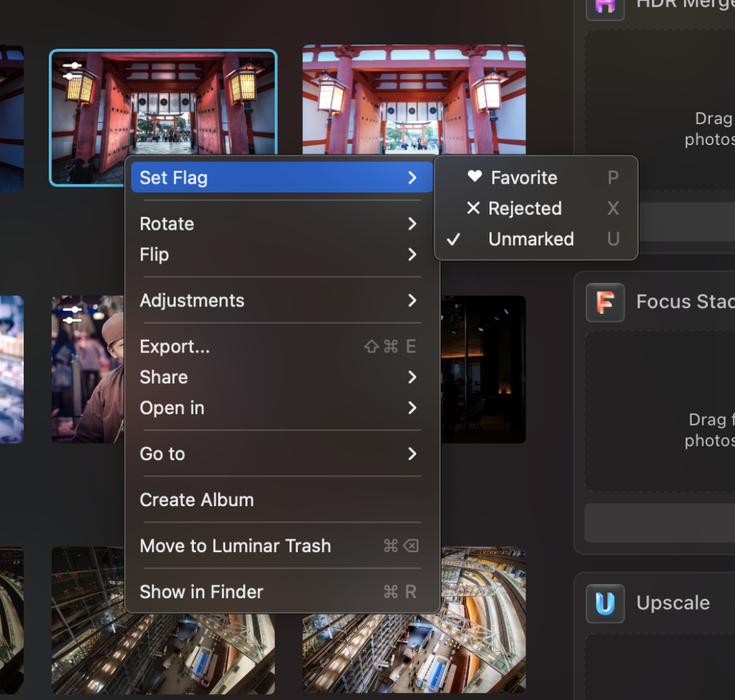The width and height of the screenshot is (735, 700).
Task: Select the brighter shrine gate photo thumbnail
Action: click(x=414, y=99)
